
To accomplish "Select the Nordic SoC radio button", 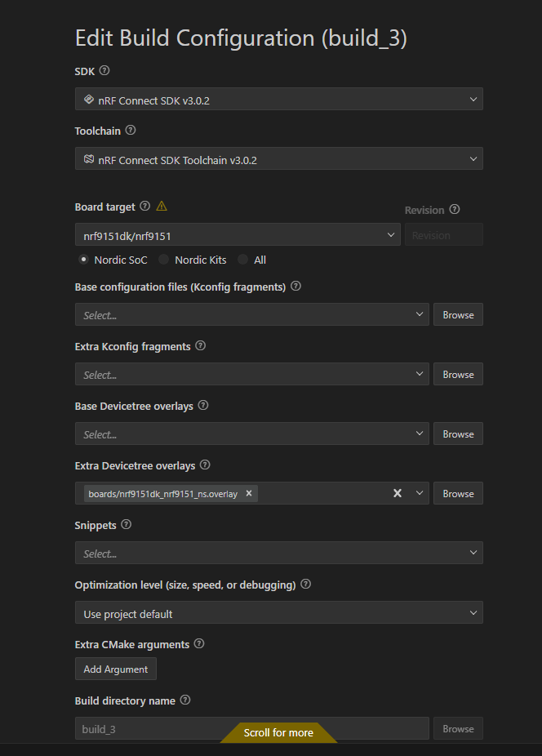I will pos(84,260).
